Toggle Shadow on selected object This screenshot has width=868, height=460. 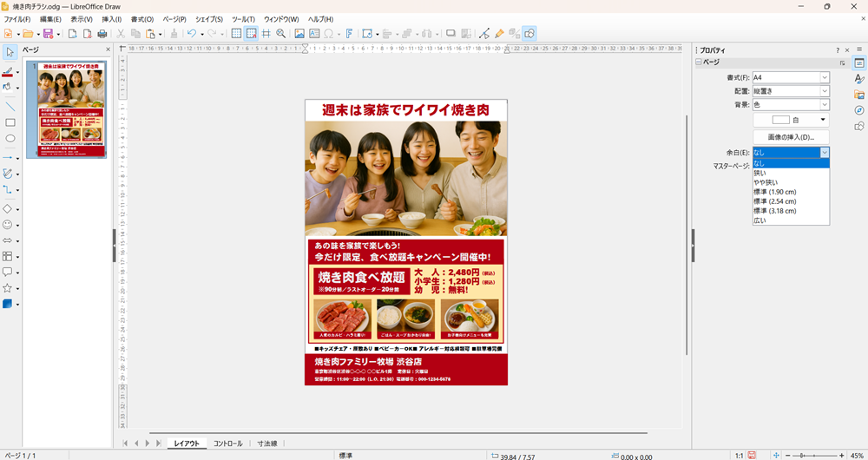point(450,34)
